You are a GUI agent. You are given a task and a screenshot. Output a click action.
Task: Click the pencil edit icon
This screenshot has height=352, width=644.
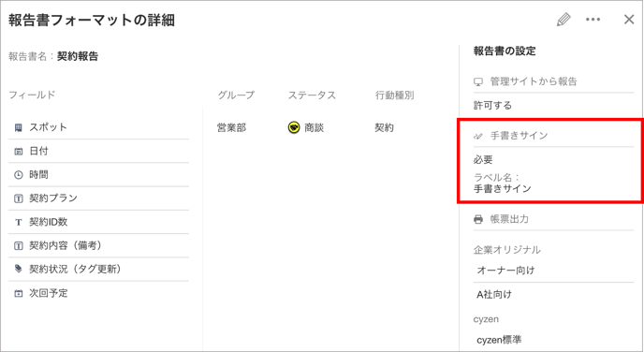(563, 20)
